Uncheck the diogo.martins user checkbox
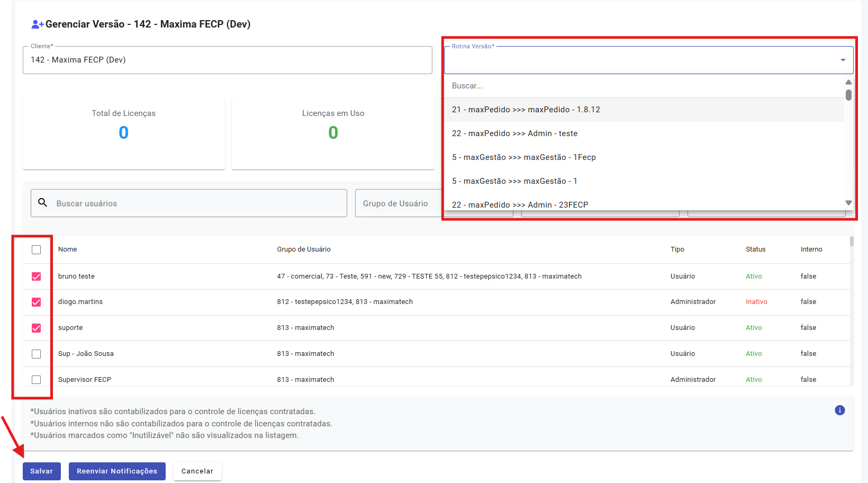868x483 pixels. click(36, 302)
